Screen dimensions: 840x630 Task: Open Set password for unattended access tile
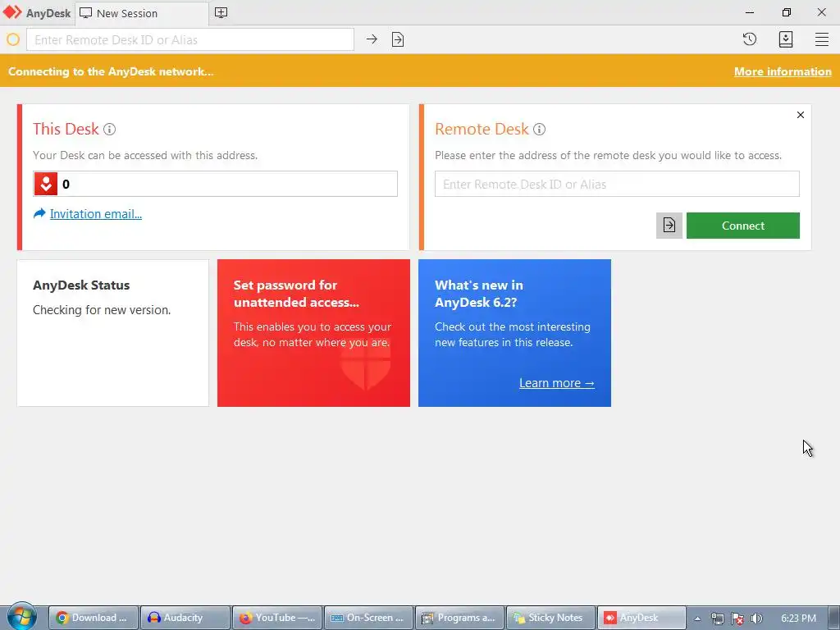click(313, 333)
